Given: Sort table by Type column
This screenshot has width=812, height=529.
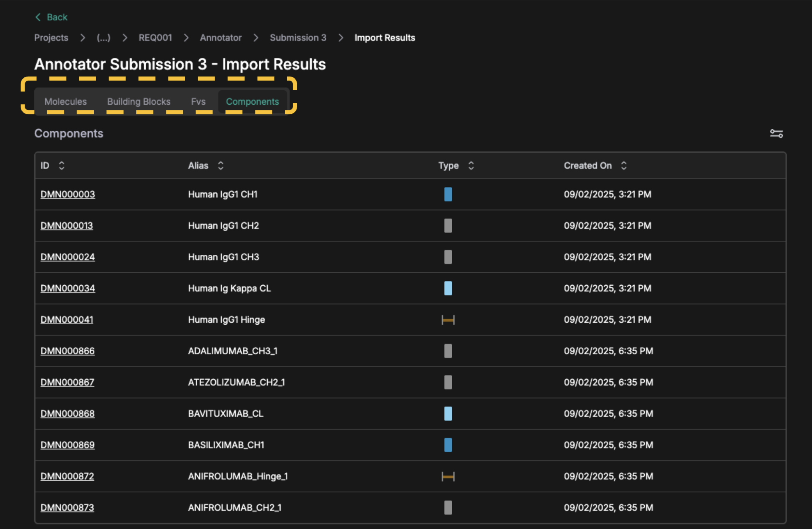Looking at the screenshot, I should point(471,166).
